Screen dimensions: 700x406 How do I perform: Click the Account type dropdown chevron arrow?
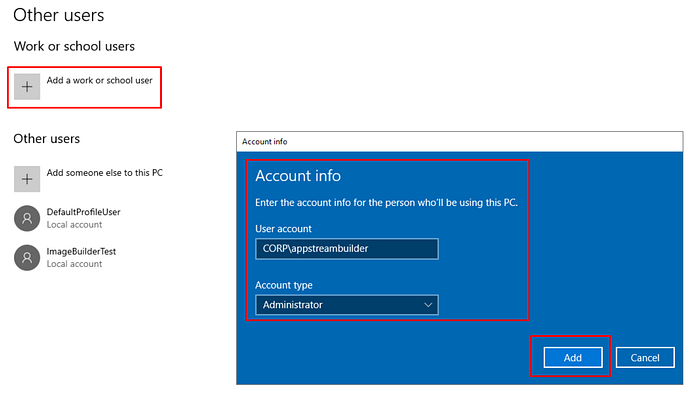pyautogui.click(x=428, y=305)
